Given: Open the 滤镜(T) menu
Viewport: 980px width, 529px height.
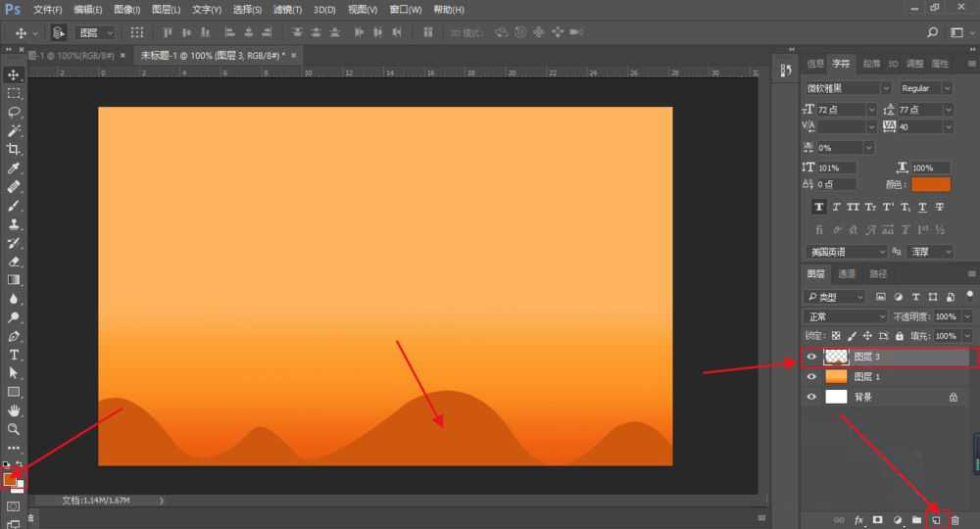Looking at the screenshot, I should point(288,9).
